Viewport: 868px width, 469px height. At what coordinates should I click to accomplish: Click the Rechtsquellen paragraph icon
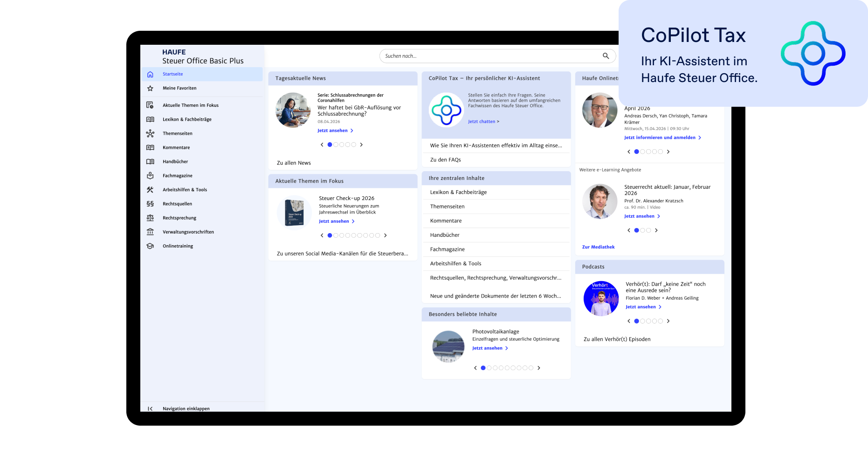150,204
